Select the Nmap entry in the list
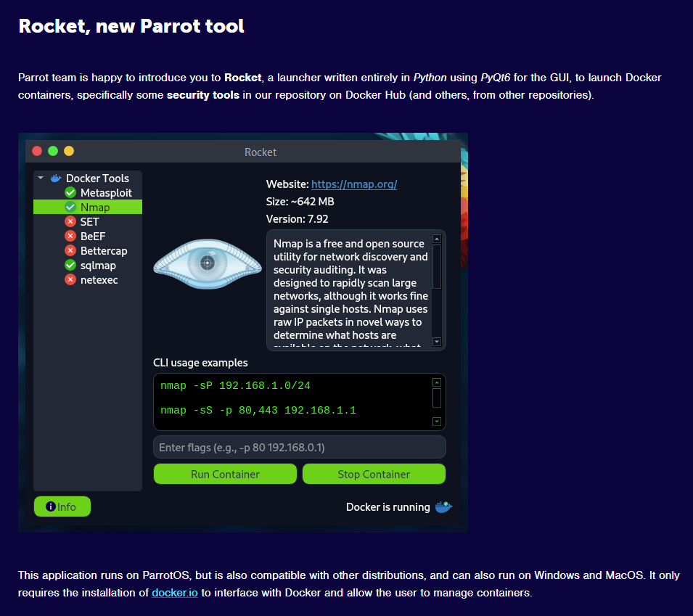Screen dimensions: 693x616 [88, 207]
